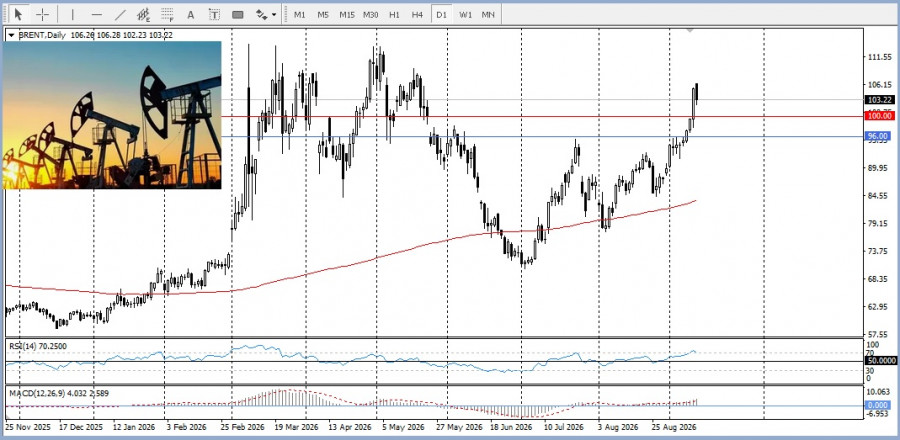Viewport: 900px width, 440px height.
Task: Click the M15 timeframe button
Action: [347, 14]
